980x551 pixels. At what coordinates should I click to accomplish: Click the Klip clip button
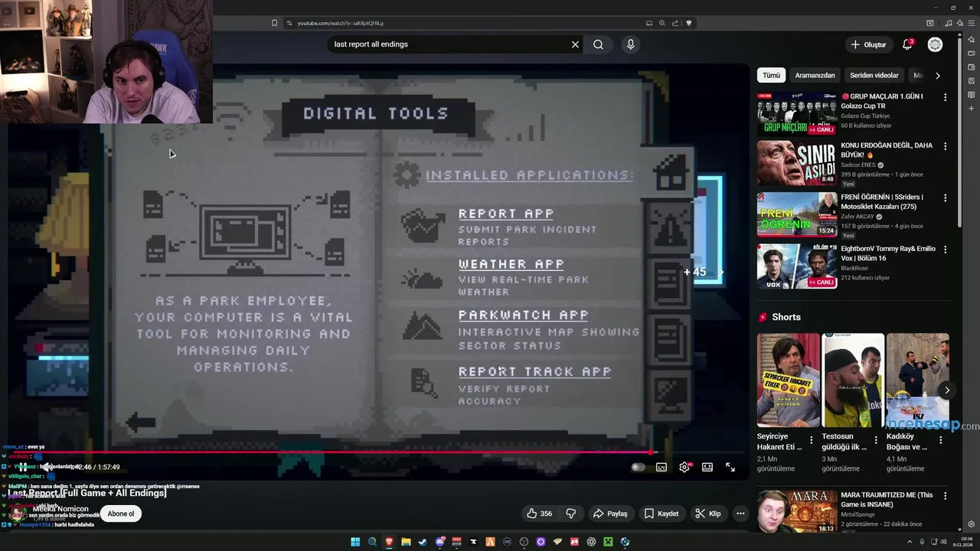[707, 514]
